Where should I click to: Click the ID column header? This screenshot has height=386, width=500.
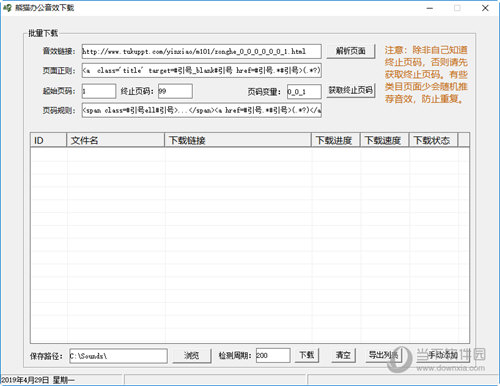48,140
